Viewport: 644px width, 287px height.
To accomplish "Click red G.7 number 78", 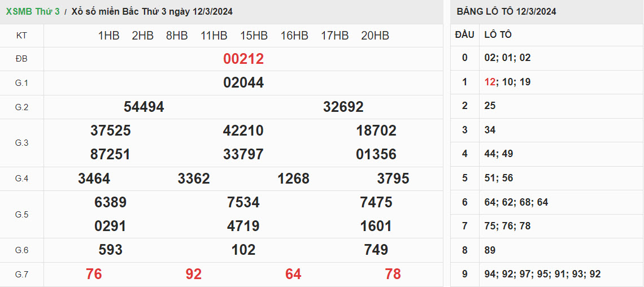I will pyautogui.click(x=393, y=274).
